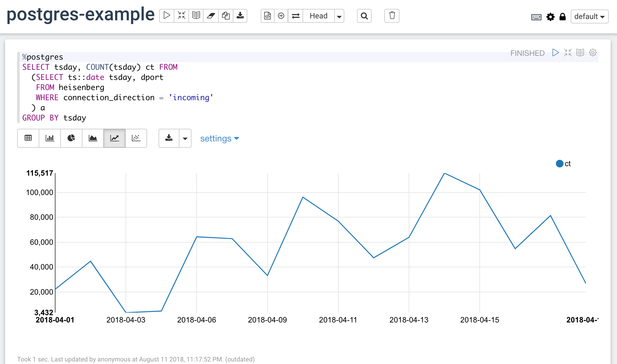Move note to trash
Viewport: 617px width, 364px height.
392,16
